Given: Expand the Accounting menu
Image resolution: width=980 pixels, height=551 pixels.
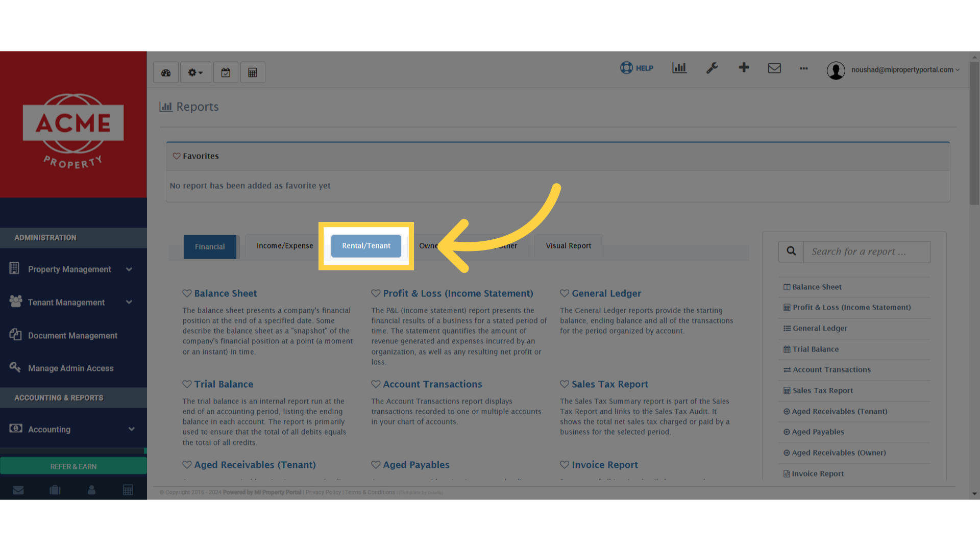Looking at the screenshot, I should pos(73,430).
